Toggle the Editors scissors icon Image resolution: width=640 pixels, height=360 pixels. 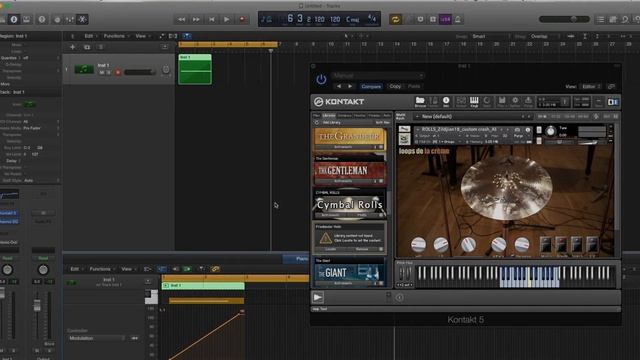click(82, 19)
